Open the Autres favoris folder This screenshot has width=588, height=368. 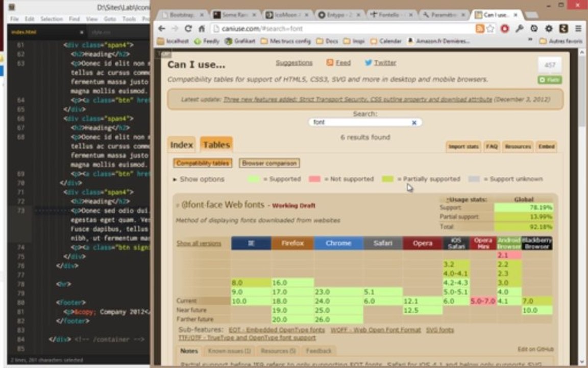(x=560, y=41)
